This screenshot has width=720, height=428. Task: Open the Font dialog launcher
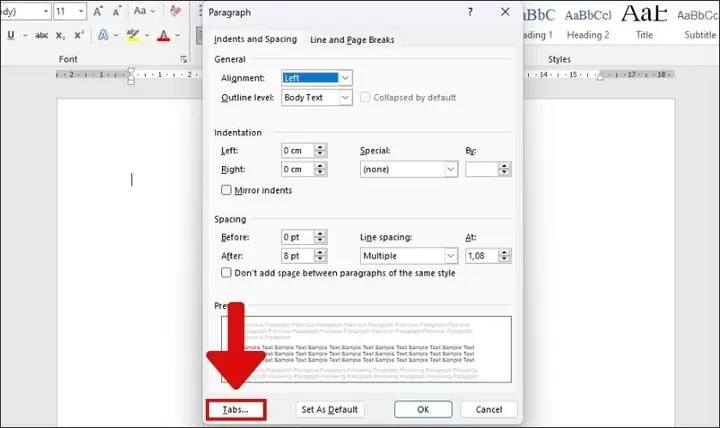point(184,59)
